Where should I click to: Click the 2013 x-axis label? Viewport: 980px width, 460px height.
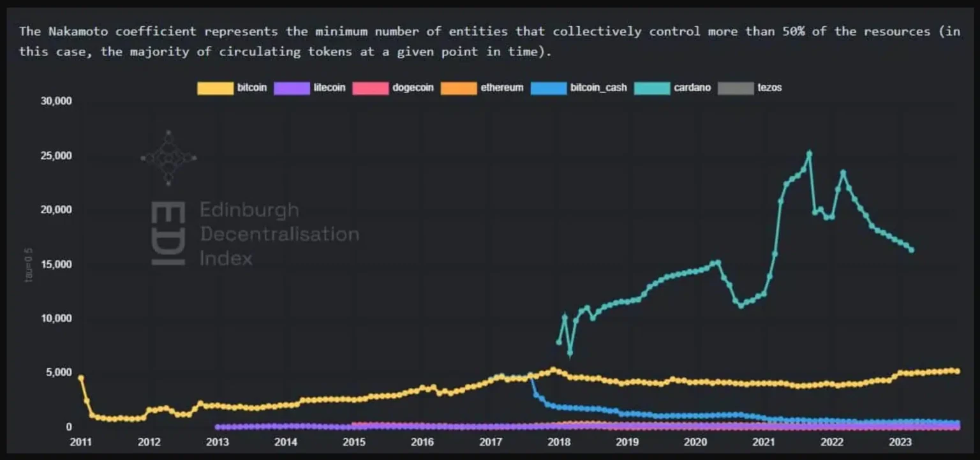tap(217, 442)
